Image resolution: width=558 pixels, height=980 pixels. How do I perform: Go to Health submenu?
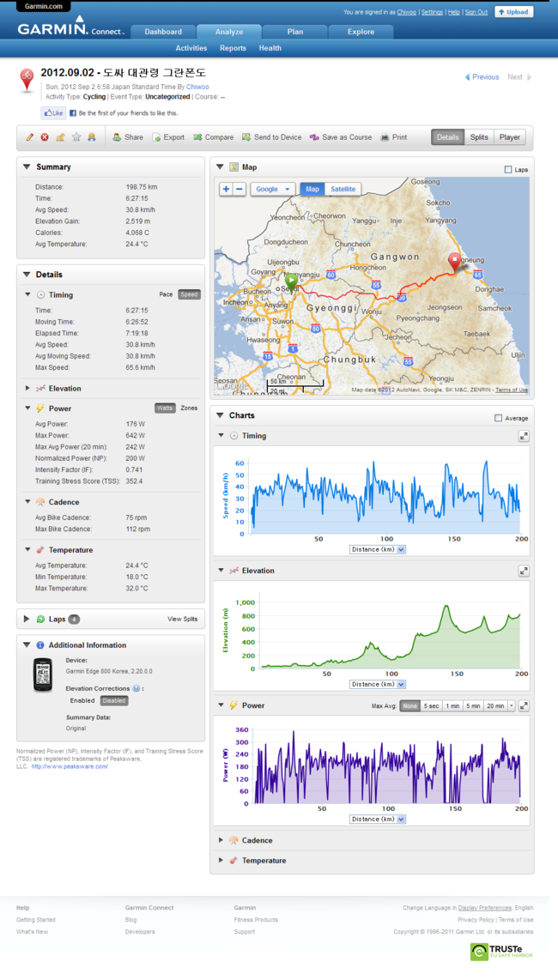[x=270, y=48]
